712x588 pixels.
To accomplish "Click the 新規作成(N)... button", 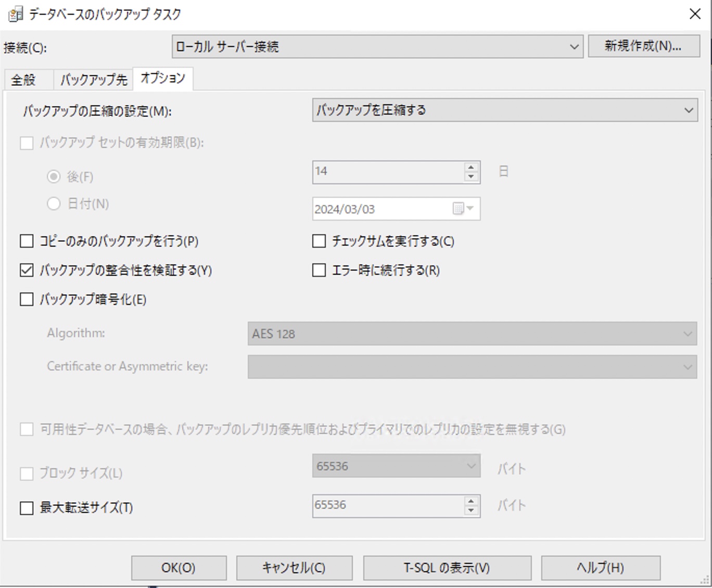I will pyautogui.click(x=644, y=46).
